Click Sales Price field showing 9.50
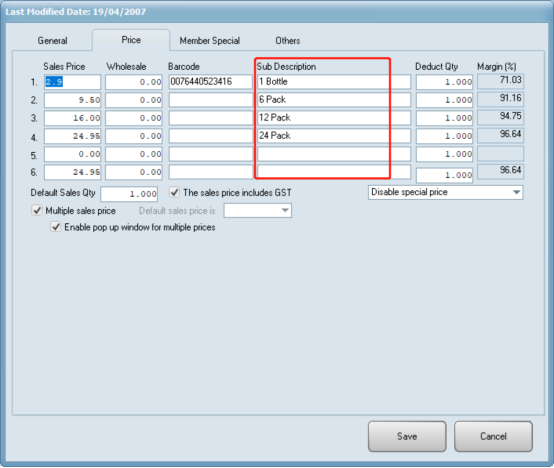Image resolution: width=554 pixels, height=468 pixels. point(72,100)
